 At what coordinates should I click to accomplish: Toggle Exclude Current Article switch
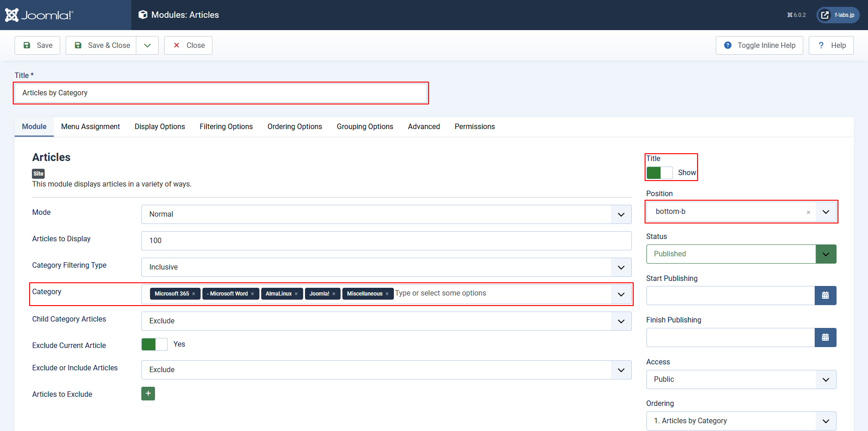click(x=155, y=344)
